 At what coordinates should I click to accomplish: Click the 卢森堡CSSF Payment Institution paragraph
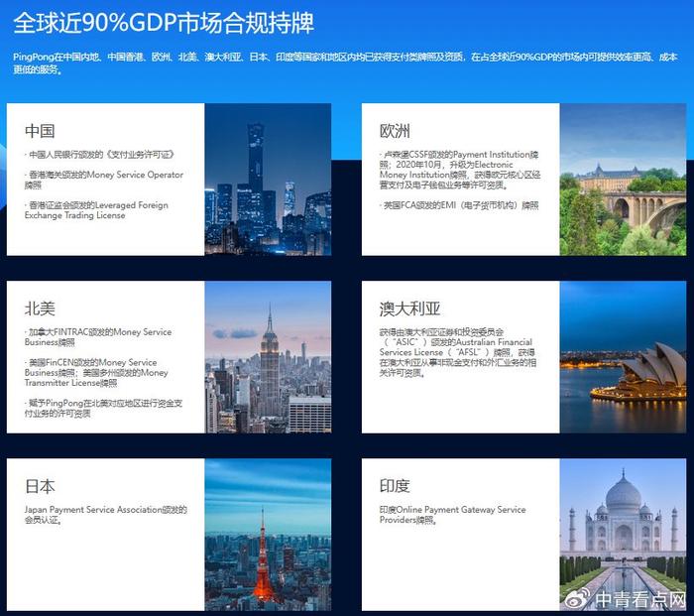(460, 170)
